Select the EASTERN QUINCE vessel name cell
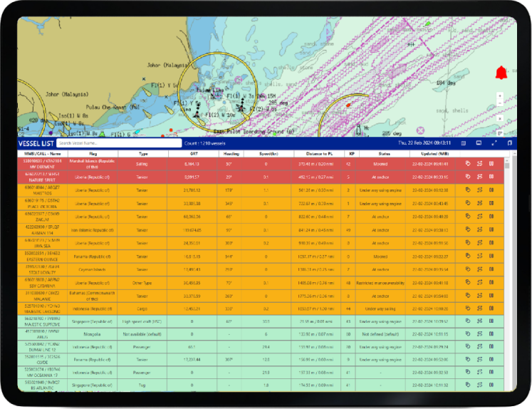The width and height of the screenshot is (532, 409). (40, 256)
